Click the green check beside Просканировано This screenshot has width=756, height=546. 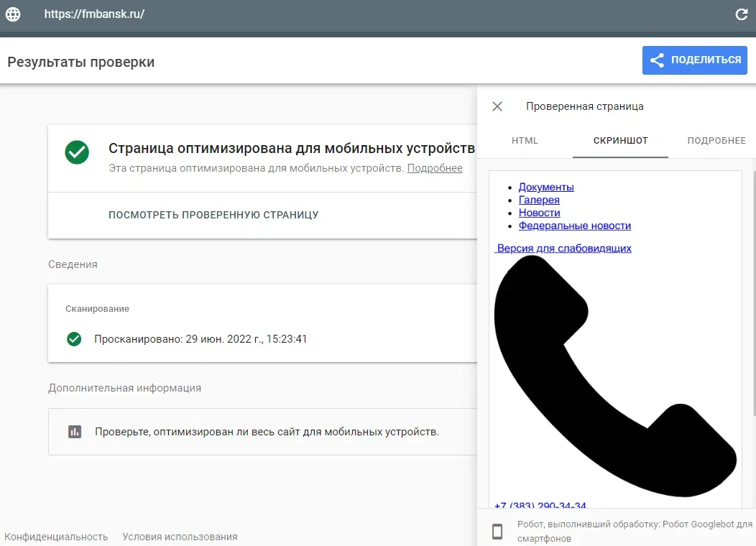tap(74, 339)
